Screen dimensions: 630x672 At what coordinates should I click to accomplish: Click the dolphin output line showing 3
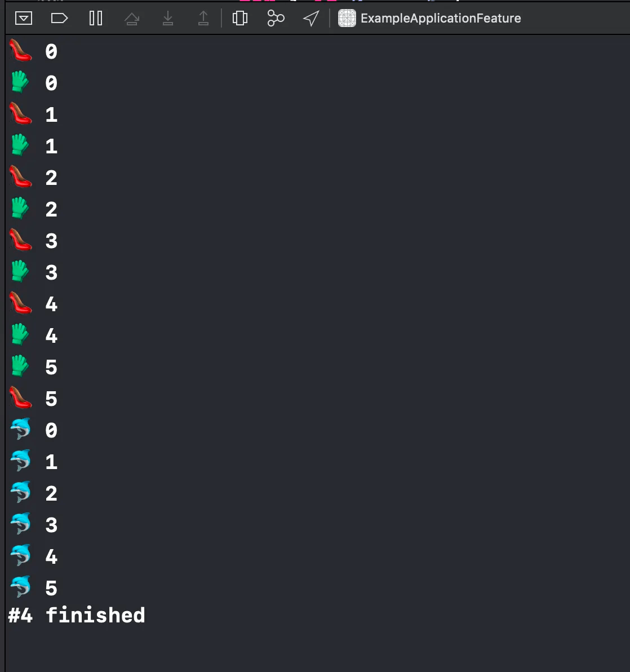(x=33, y=524)
